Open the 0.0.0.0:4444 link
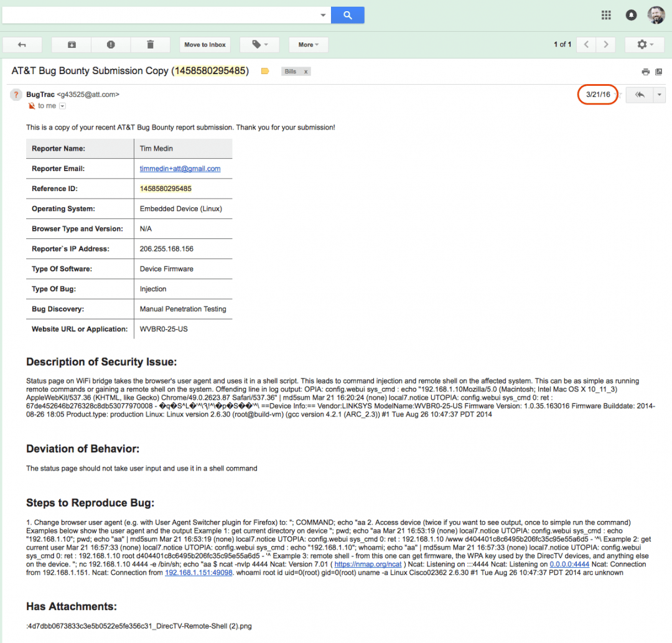This screenshot has height=643, width=672. pyautogui.click(x=569, y=564)
